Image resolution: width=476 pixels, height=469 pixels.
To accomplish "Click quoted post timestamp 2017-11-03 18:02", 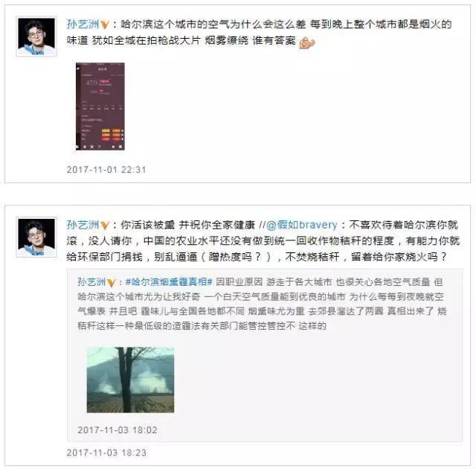I will [118, 430].
